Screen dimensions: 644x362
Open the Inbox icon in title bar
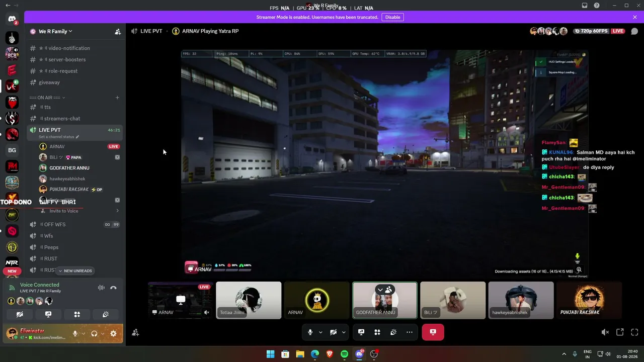(x=585, y=6)
